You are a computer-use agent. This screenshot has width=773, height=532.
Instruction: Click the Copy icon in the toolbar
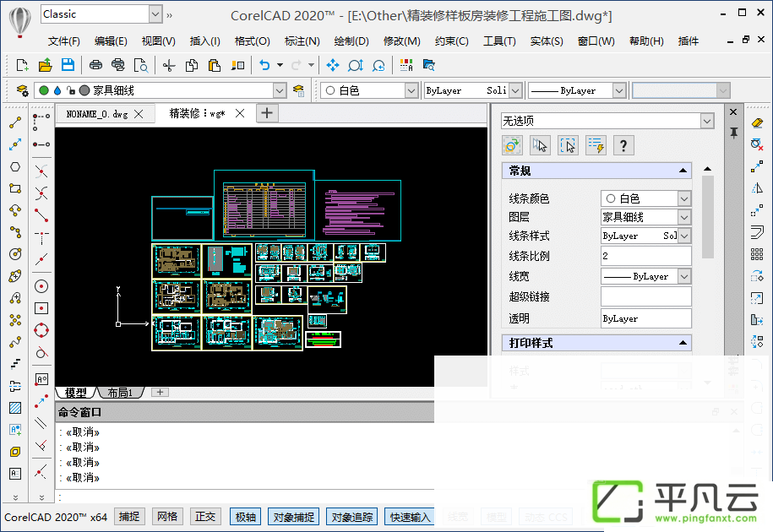click(192, 65)
